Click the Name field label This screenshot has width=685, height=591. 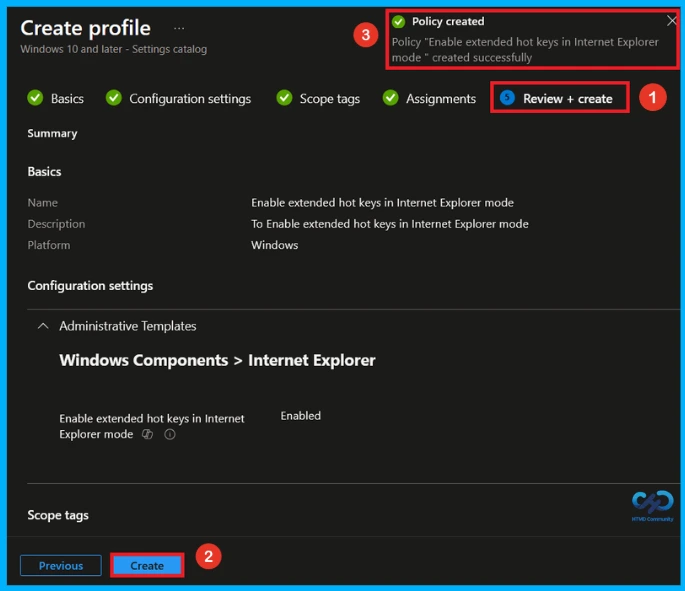(42, 203)
